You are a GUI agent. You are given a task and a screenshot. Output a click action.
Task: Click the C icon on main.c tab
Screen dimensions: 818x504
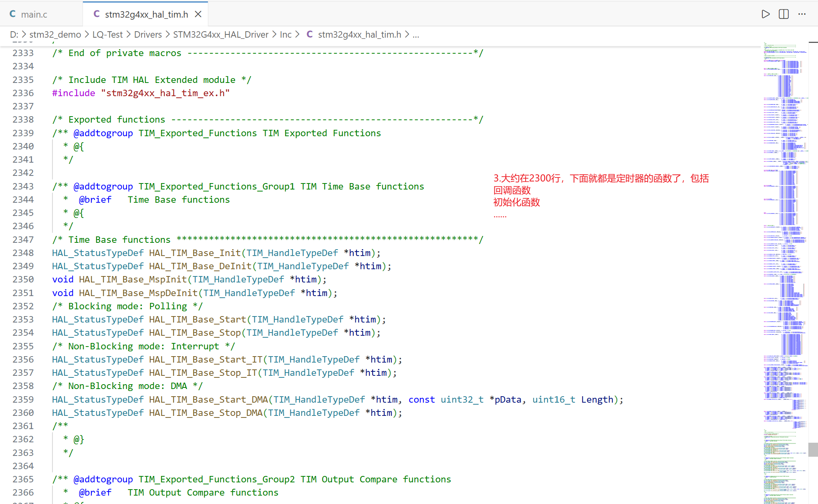click(x=12, y=14)
